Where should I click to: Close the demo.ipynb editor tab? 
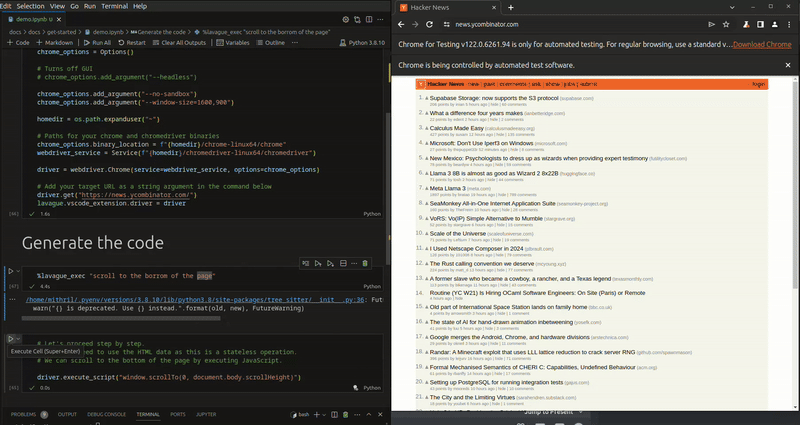coord(59,19)
